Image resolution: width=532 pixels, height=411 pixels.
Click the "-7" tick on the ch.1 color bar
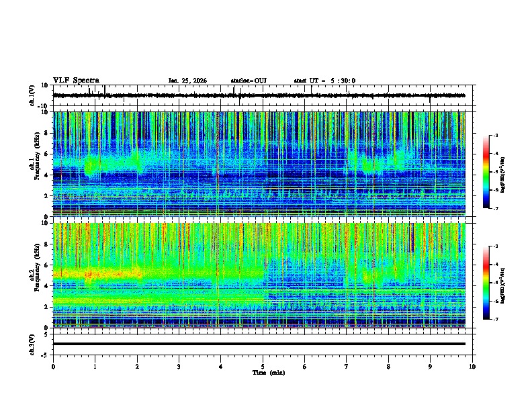click(496, 208)
